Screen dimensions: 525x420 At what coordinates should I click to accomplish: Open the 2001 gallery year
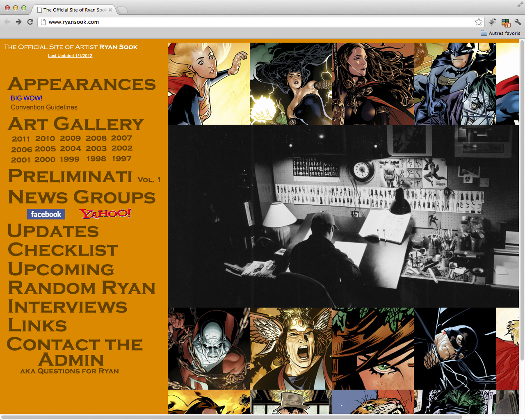pyautogui.click(x=21, y=160)
